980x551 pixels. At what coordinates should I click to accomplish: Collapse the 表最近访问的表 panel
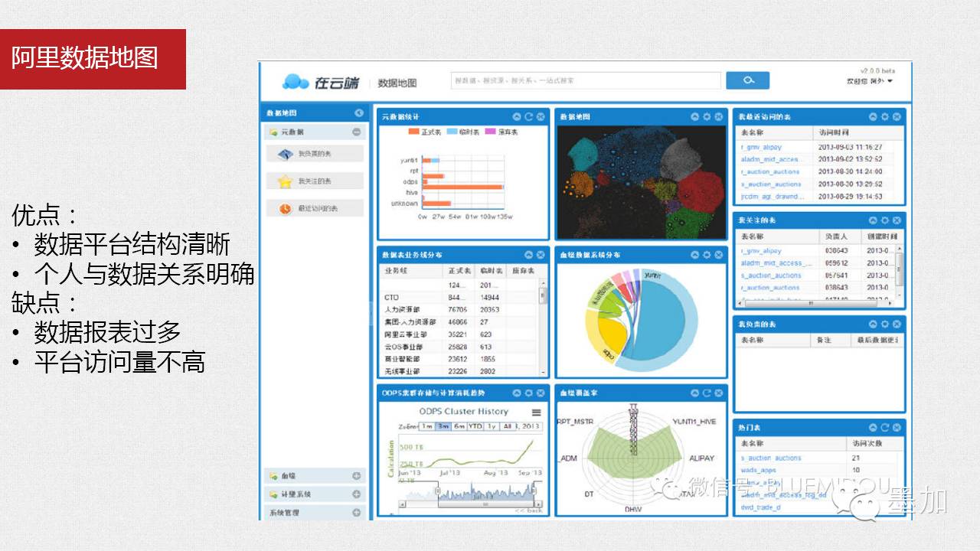point(873,117)
